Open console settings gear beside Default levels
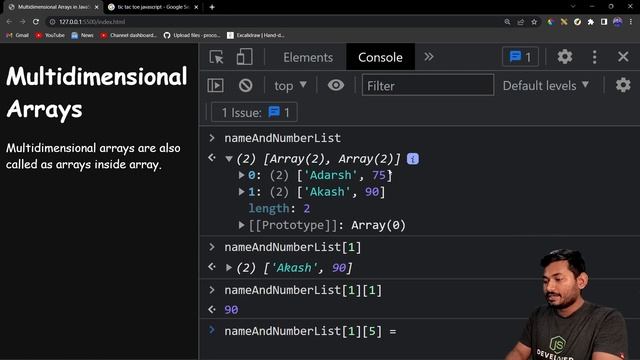The height and width of the screenshot is (360, 640). [623, 85]
